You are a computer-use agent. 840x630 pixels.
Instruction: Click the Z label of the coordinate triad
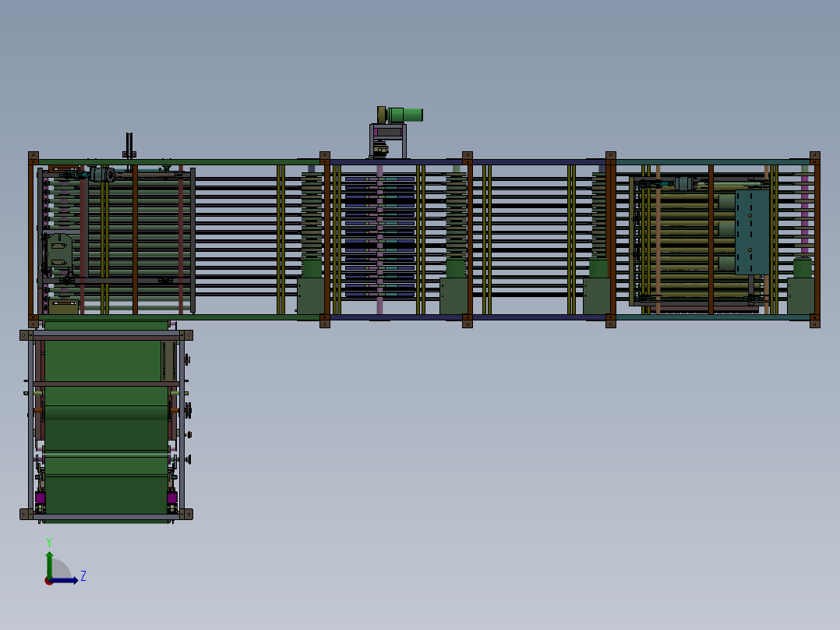pos(83,576)
